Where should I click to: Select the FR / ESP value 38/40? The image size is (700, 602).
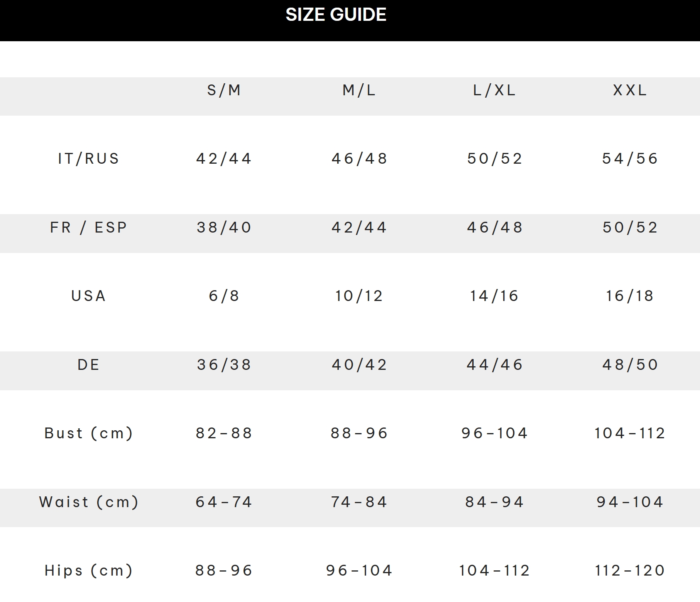pos(224,228)
